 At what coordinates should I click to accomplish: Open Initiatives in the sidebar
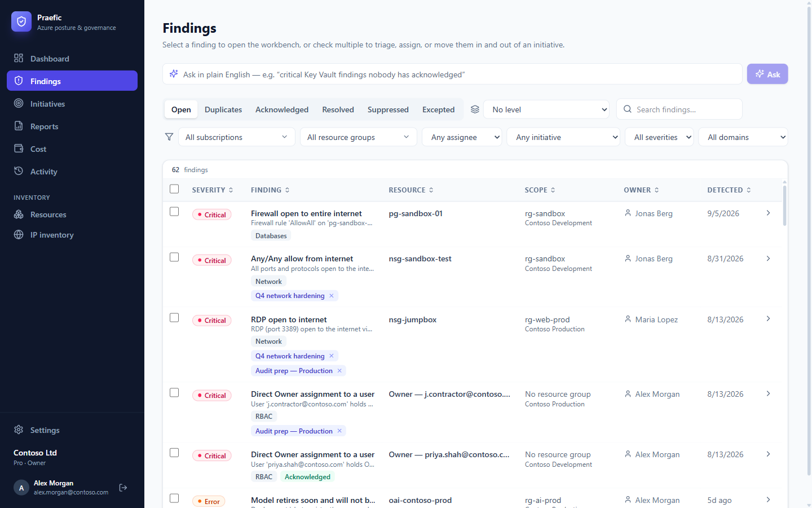(72, 104)
